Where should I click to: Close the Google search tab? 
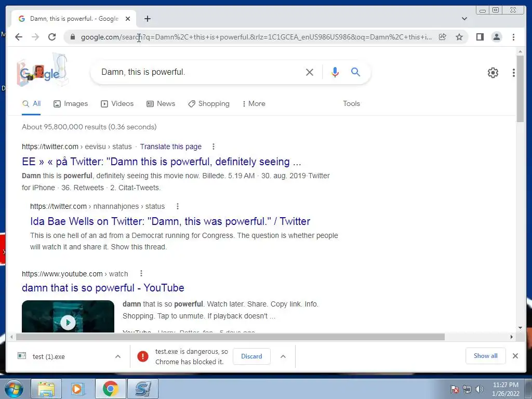[128, 19]
